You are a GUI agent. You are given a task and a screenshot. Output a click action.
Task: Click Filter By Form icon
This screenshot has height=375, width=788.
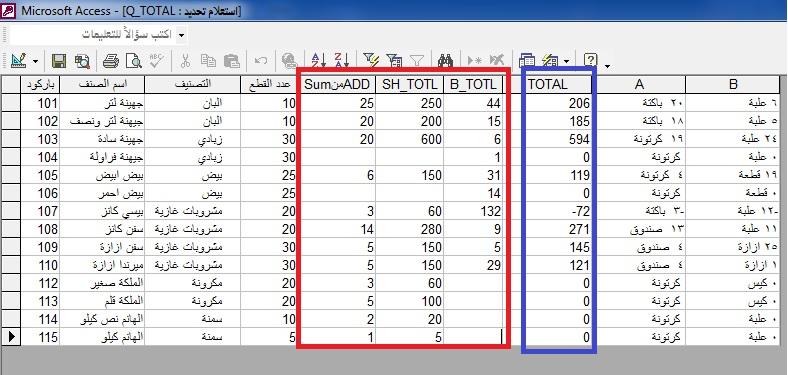point(394,61)
